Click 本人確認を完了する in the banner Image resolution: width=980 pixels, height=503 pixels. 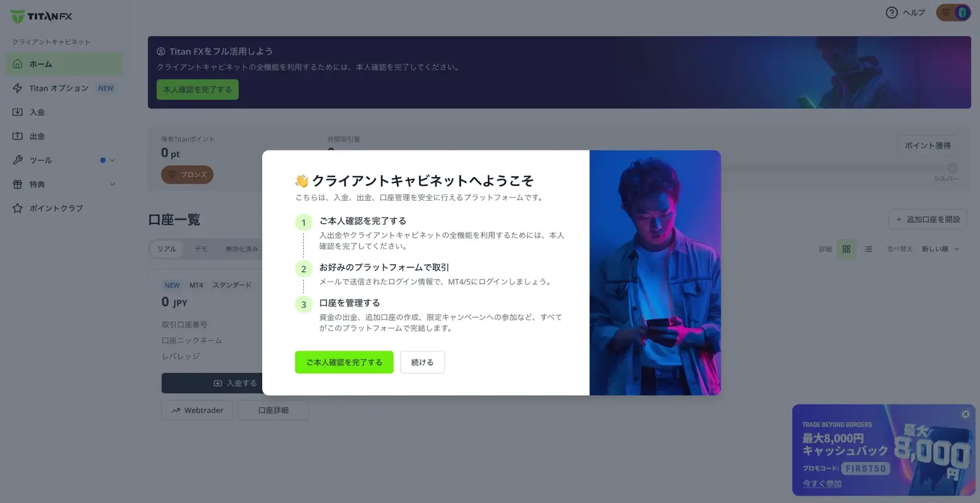tap(197, 89)
